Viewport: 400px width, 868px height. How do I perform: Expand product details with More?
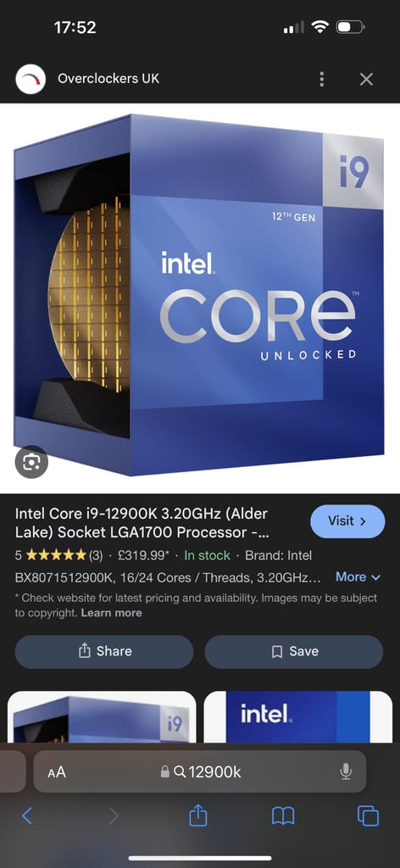coord(358,576)
